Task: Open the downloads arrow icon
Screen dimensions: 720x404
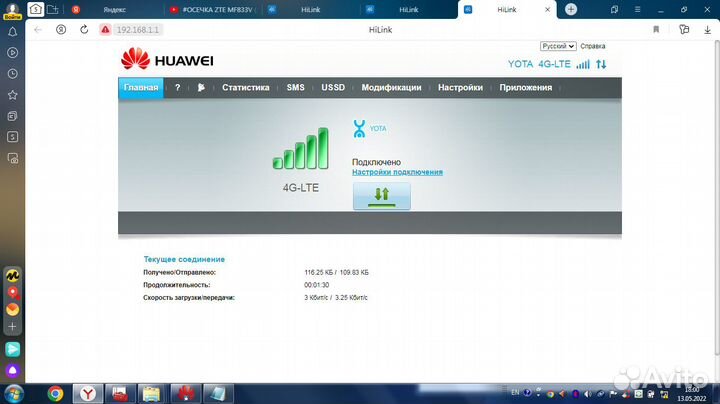Action: click(707, 30)
